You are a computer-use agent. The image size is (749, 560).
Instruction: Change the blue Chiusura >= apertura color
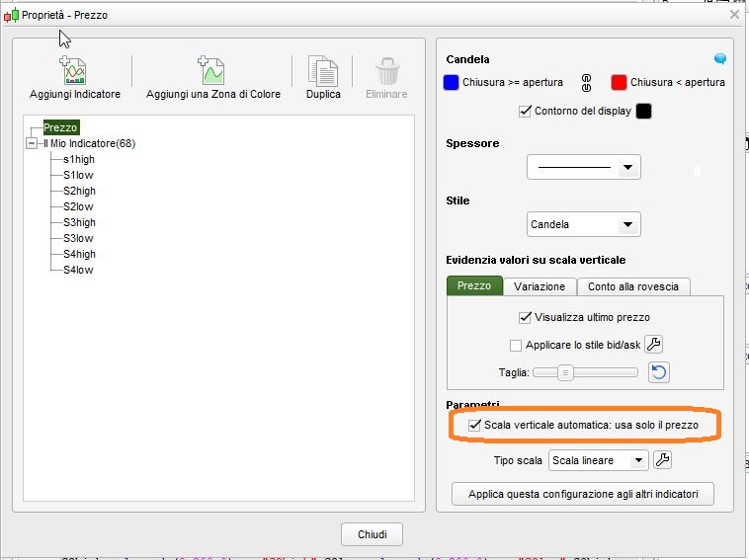451,83
